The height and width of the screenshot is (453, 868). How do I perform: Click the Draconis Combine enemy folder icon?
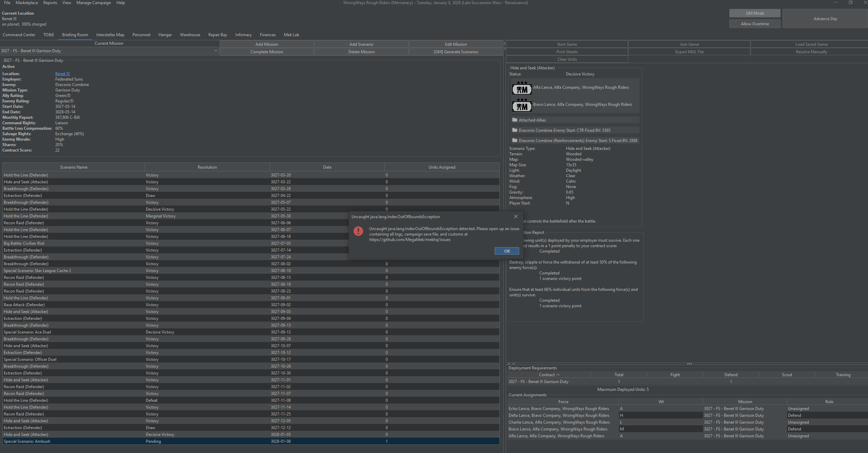click(x=514, y=130)
